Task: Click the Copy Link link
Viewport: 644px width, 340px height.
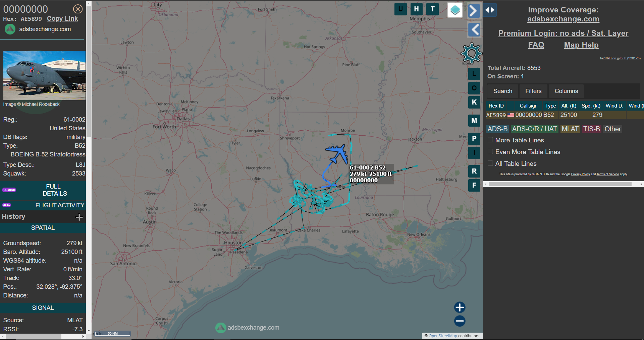Action: (x=62, y=19)
